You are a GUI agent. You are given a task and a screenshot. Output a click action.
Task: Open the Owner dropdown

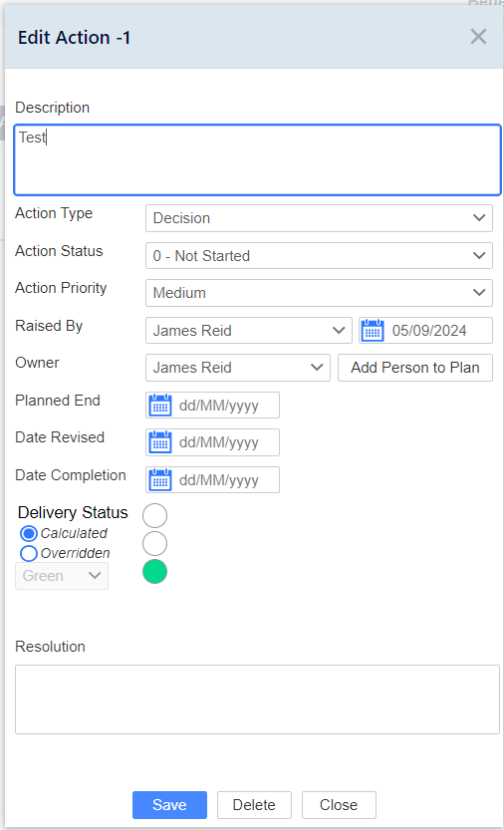click(x=238, y=368)
